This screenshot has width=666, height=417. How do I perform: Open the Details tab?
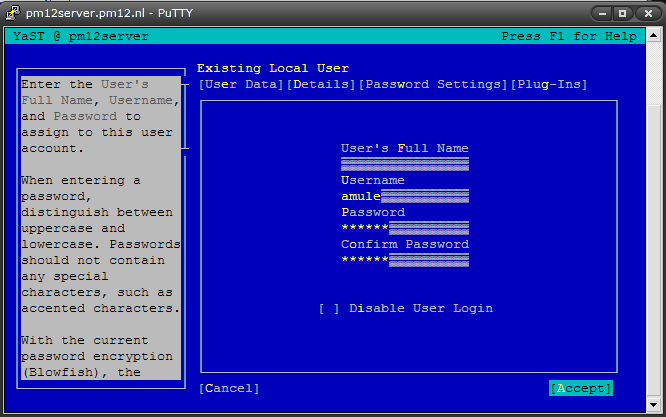point(322,84)
